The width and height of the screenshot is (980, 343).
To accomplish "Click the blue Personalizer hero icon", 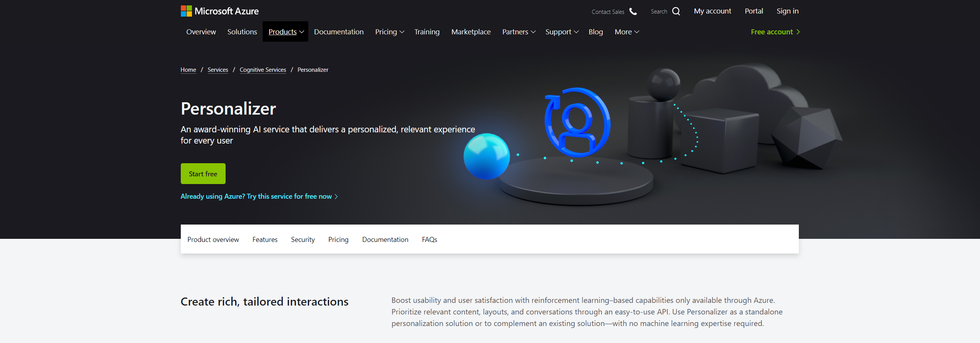I will pyautogui.click(x=577, y=122).
